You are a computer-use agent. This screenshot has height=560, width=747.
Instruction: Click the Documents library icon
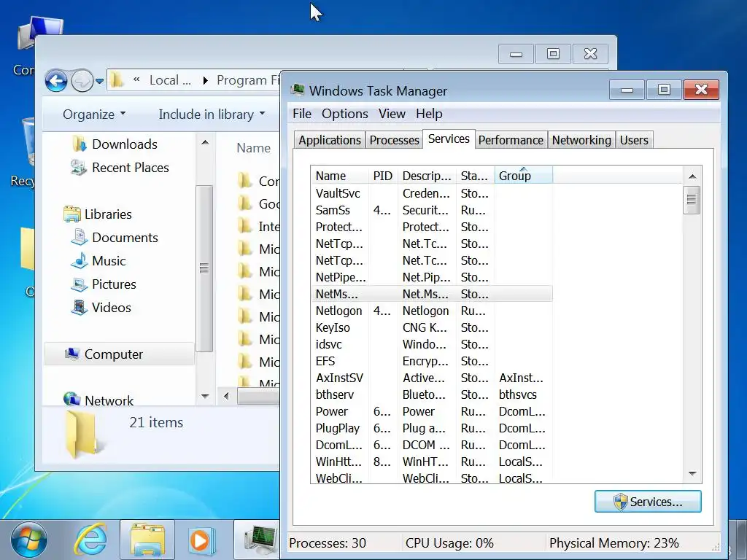click(x=79, y=237)
